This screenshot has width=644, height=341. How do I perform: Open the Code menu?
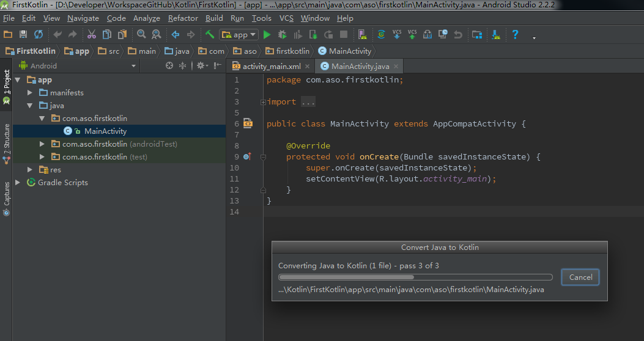[116, 18]
